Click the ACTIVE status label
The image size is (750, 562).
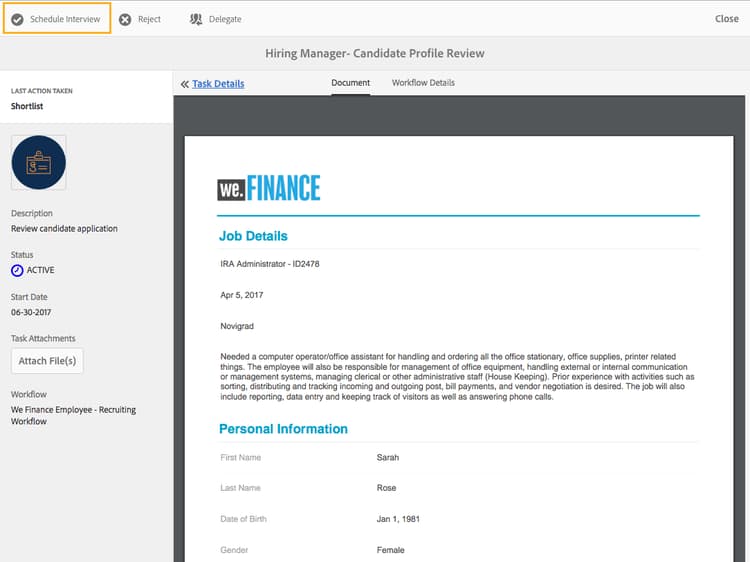pos(41,270)
